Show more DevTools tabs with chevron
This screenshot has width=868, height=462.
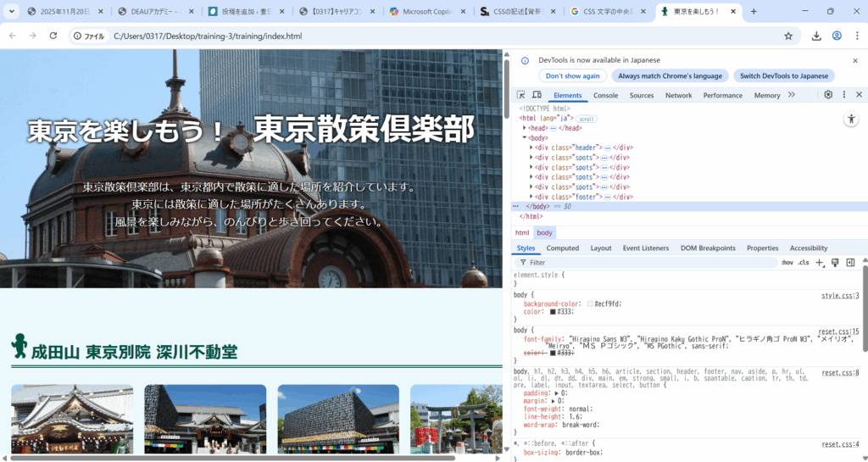792,95
